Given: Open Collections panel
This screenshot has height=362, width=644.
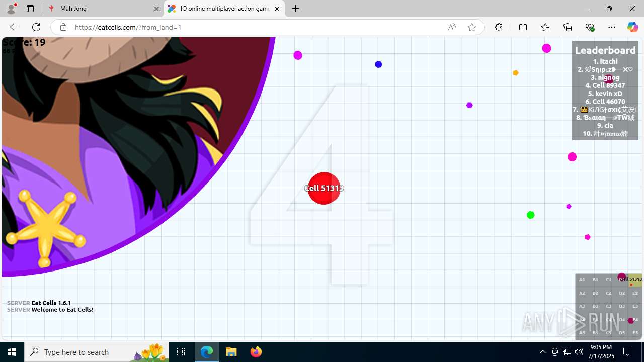Looking at the screenshot, I should (x=568, y=27).
